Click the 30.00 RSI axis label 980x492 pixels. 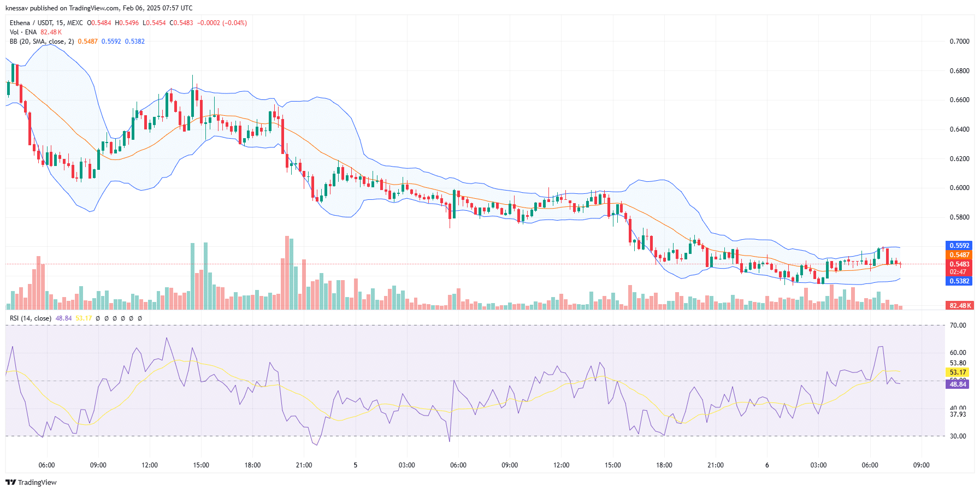pos(958,436)
